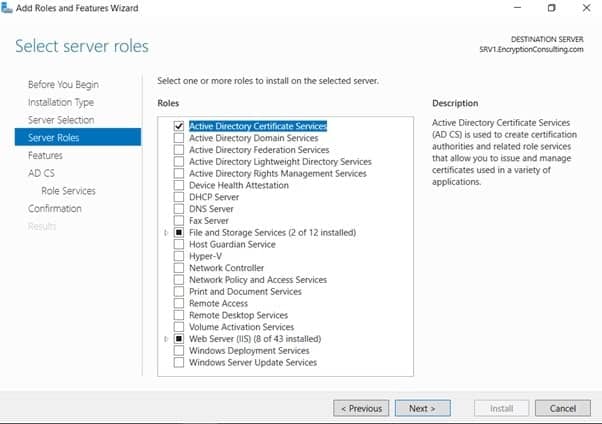602x424 pixels.
Task: Expand Web Server (IIS) tree node
Action: pyautogui.click(x=167, y=339)
